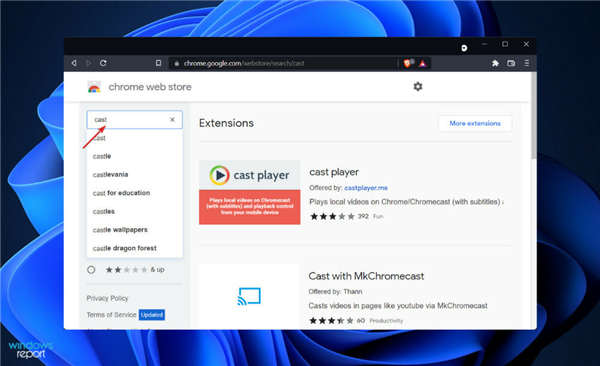Click the address bar URL
This screenshot has height=366, width=600.
244,63
